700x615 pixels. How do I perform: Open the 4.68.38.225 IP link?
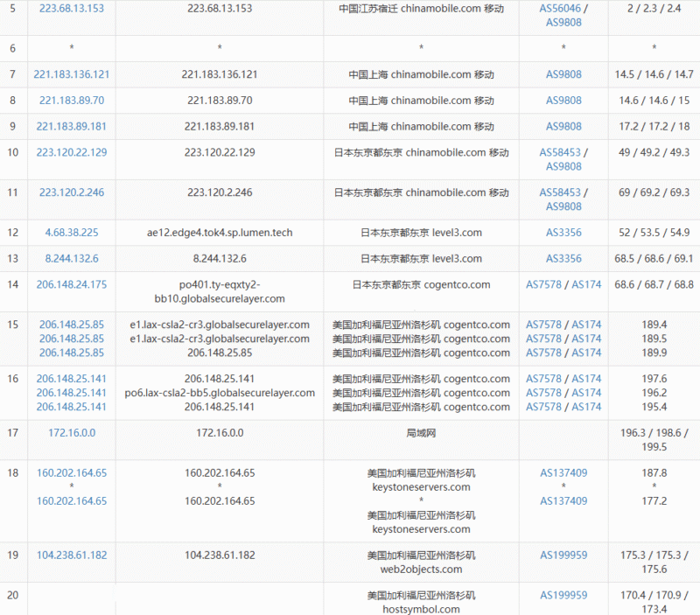coord(72,233)
